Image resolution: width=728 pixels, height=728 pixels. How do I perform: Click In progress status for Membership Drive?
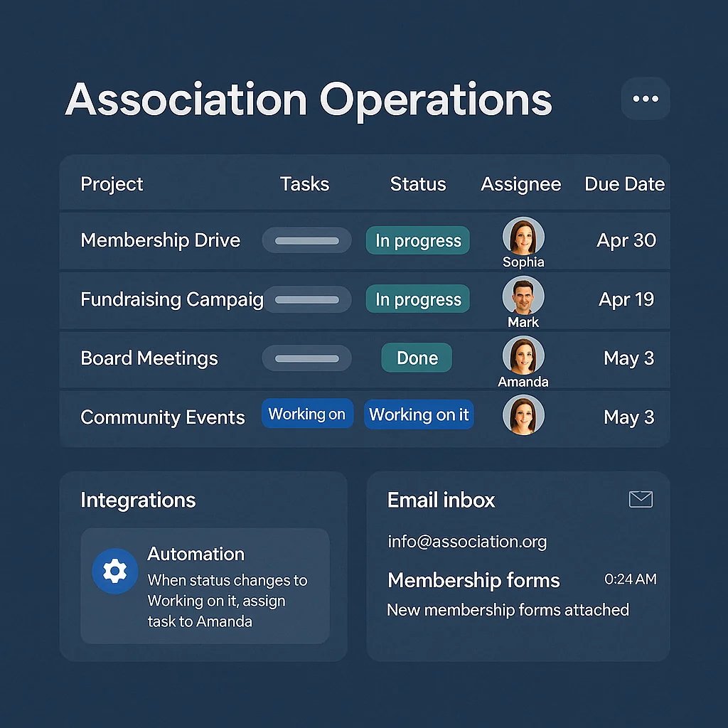(x=418, y=240)
